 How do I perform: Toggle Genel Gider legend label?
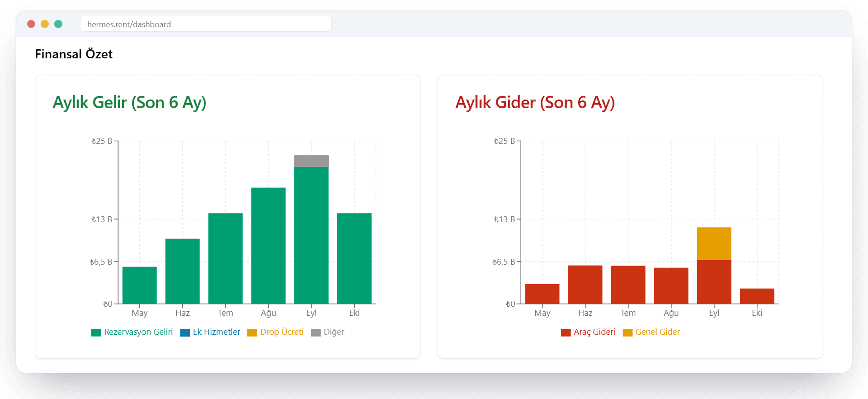point(658,332)
